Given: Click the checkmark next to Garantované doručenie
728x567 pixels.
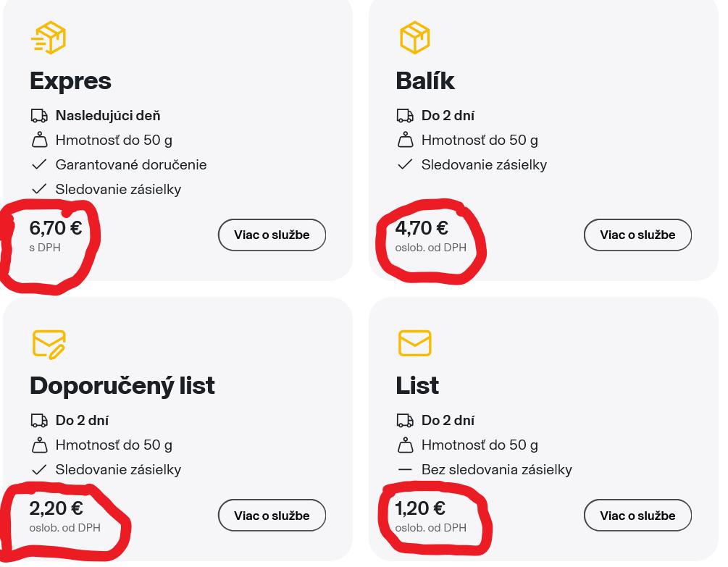Looking at the screenshot, I should (x=39, y=165).
